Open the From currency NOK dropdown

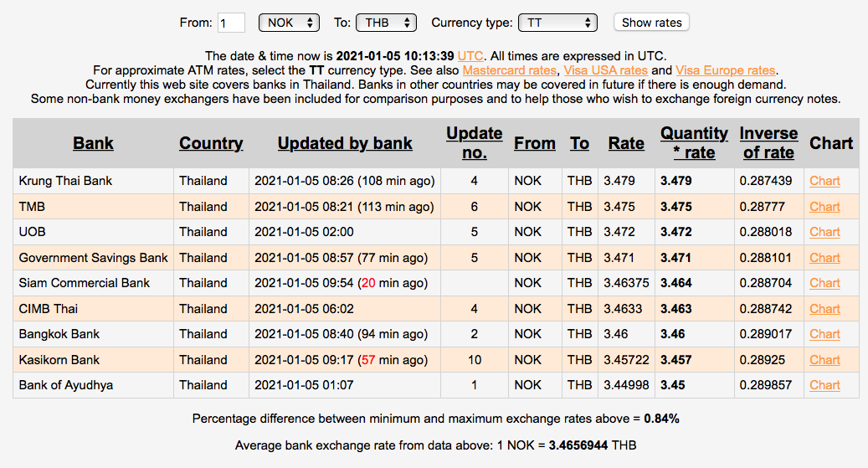coord(289,23)
